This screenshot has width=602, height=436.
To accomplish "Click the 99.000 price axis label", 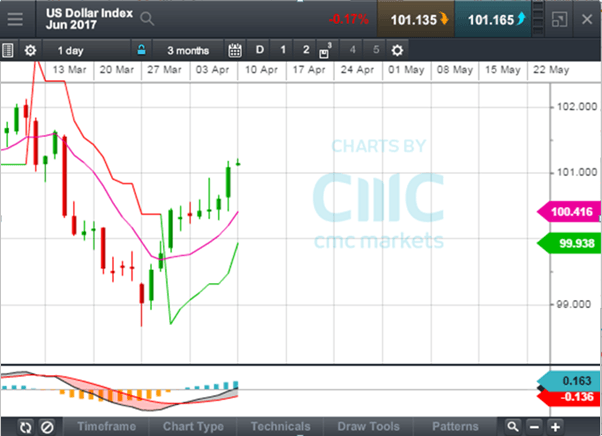I will coord(573,304).
